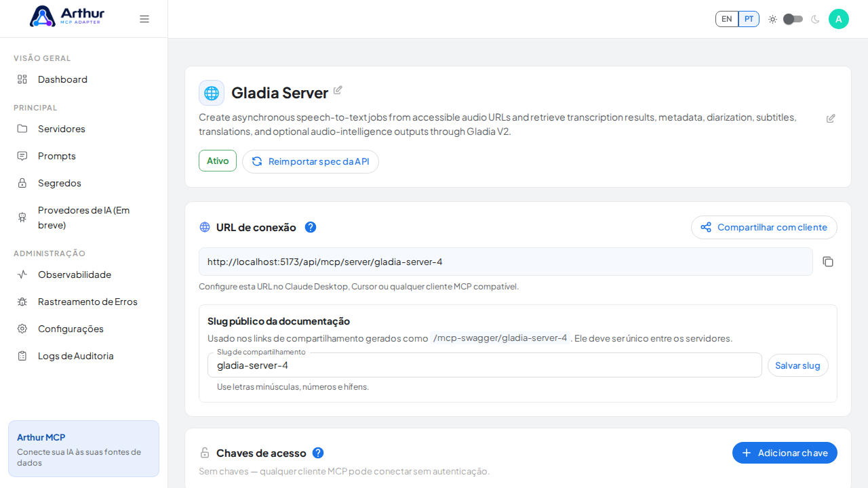Click the Rastreamento de Erros bug icon
This screenshot has height=488, width=868.
[22, 302]
